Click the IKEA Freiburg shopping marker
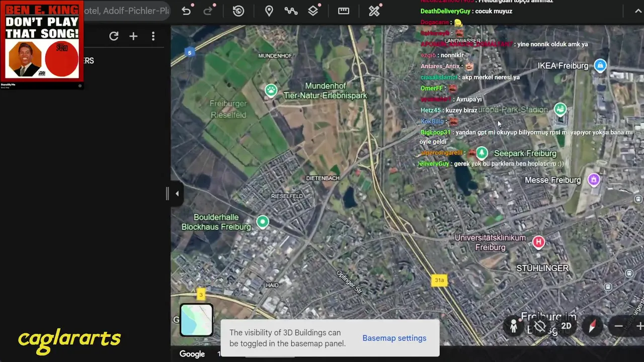The width and height of the screenshot is (644, 362). (600, 65)
